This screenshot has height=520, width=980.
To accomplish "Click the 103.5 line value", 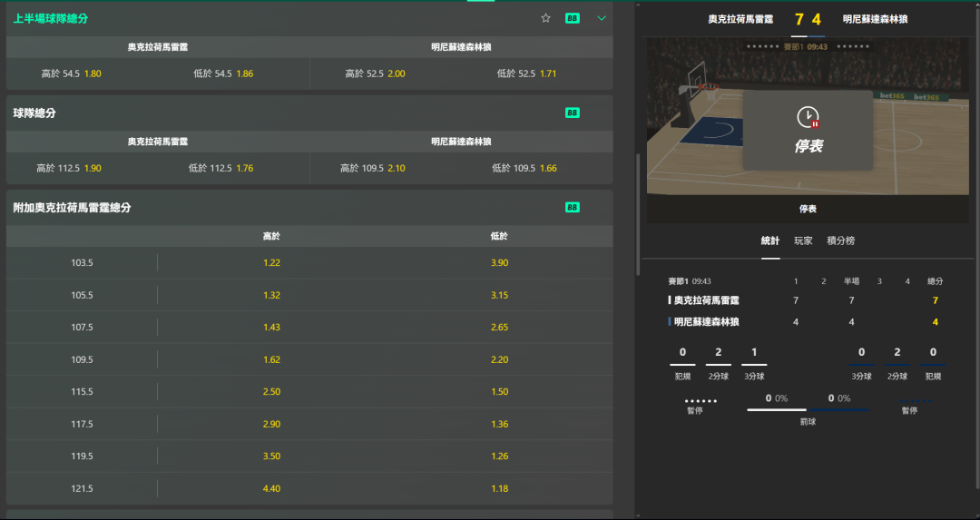I will (x=82, y=262).
